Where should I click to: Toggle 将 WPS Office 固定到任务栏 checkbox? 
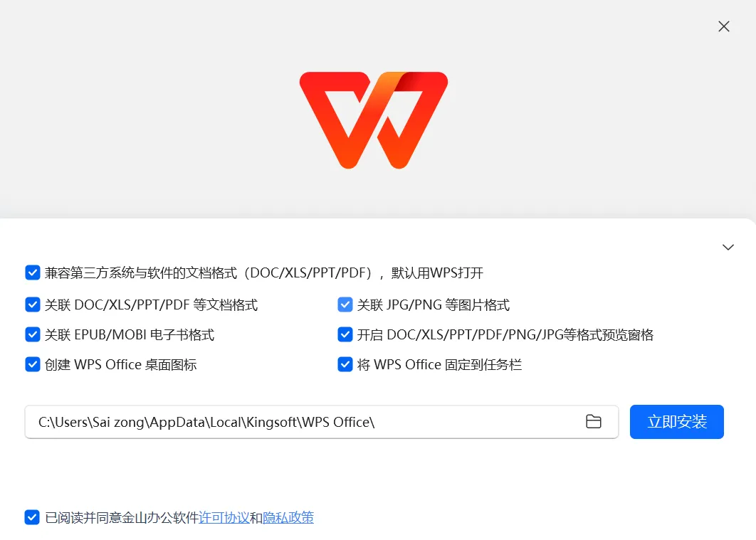(x=345, y=364)
